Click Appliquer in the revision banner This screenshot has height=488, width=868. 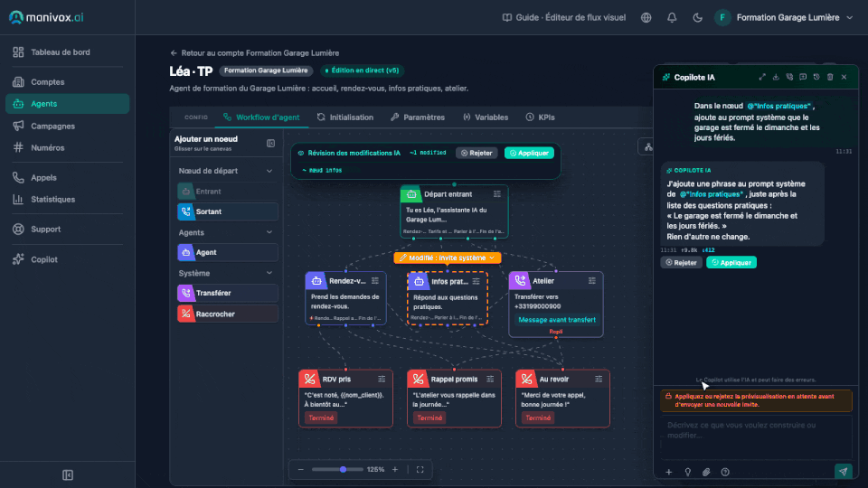(x=529, y=154)
